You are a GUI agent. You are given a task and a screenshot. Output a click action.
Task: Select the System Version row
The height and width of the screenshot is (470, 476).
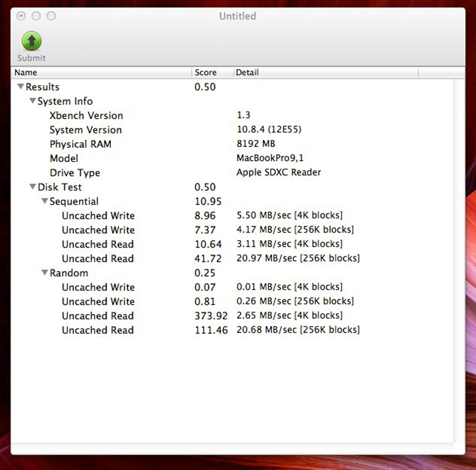86,130
